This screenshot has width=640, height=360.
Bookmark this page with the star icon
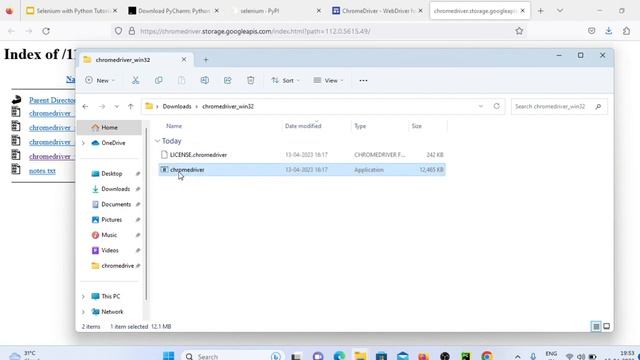[x=519, y=31]
